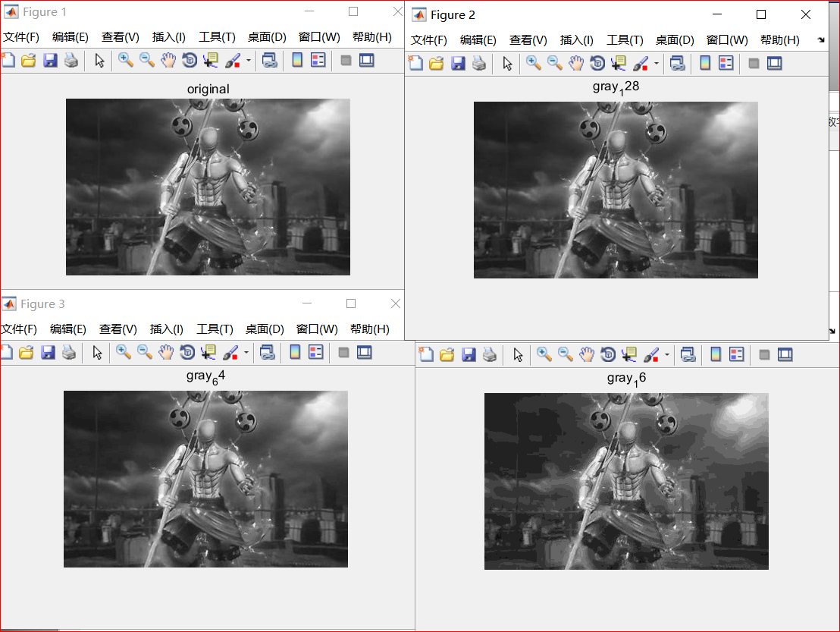Click Link Plot icon in Figure 2
The image size is (840, 632).
coord(677,63)
